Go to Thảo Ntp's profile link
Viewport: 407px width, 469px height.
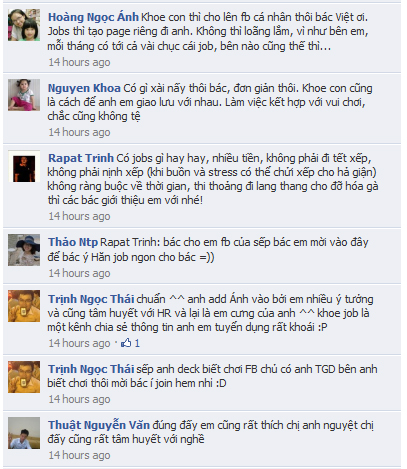(x=73, y=242)
